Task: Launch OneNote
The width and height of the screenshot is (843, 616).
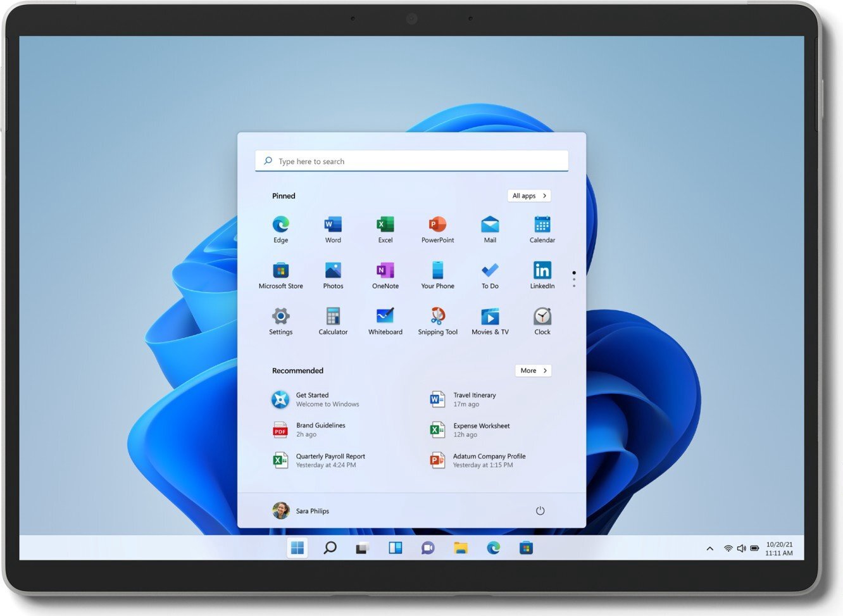Action: (385, 275)
